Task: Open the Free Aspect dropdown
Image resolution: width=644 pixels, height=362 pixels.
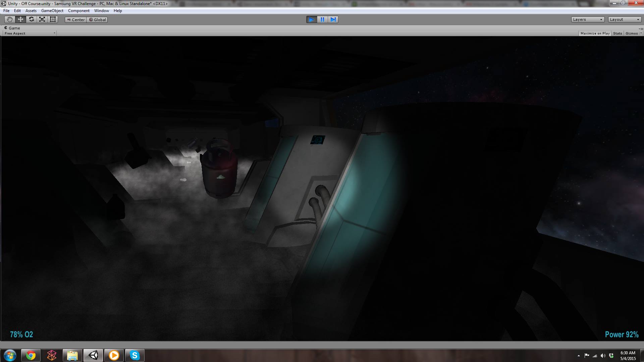Action: [30, 34]
